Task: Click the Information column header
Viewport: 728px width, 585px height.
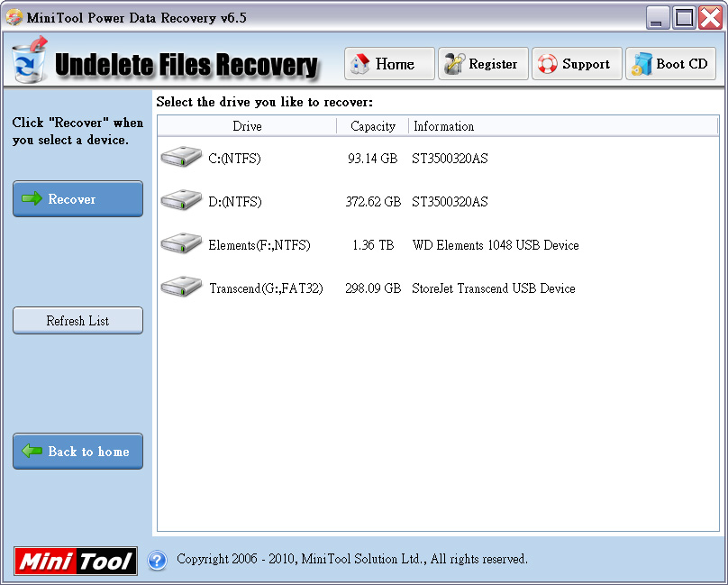Action: (564, 126)
